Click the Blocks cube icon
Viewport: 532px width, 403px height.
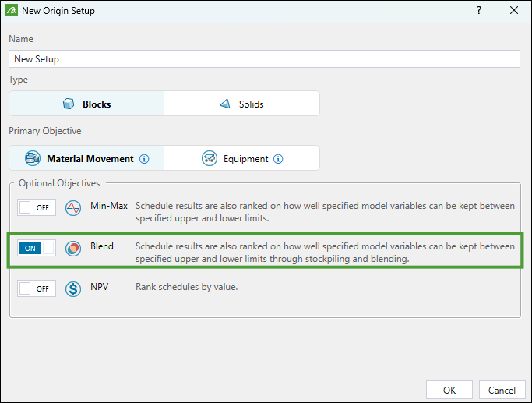pos(69,104)
